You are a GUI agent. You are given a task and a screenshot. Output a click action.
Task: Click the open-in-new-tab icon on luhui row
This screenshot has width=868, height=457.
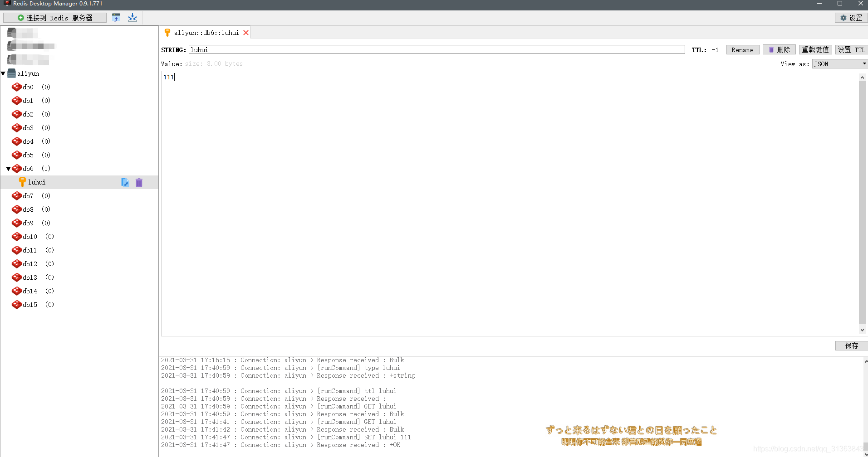pyautogui.click(x=125, y=182)
